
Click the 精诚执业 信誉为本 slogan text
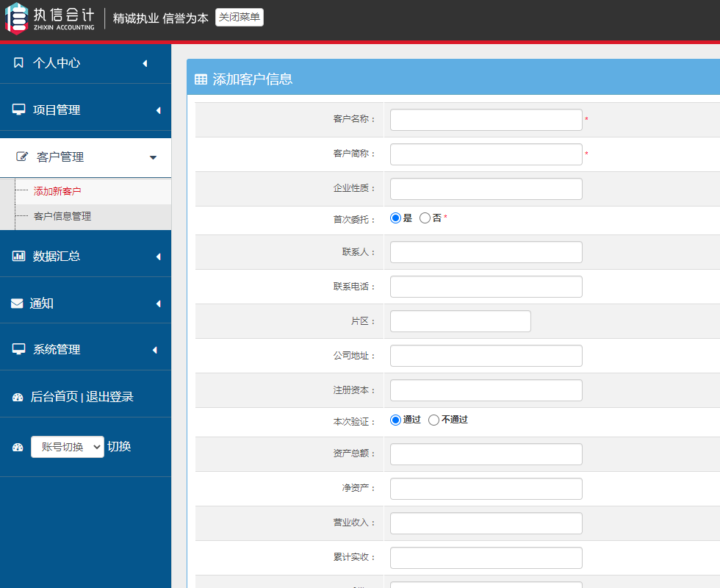(161, 18)
